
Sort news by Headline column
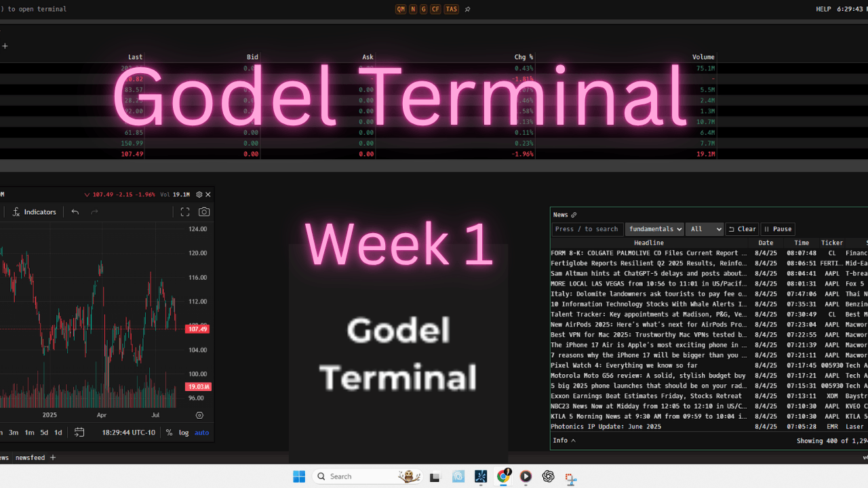[649, 243]
